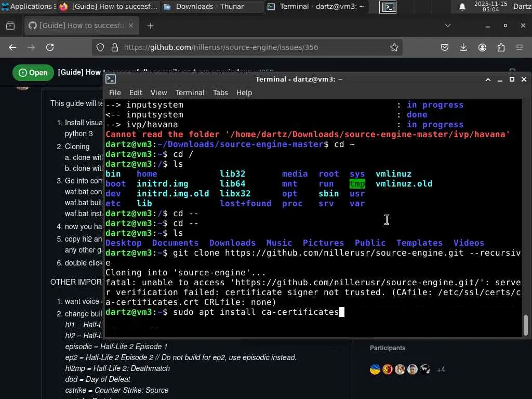This screenshot has width=532, height=399.
Task: Click the terminal launcher icon in the top panel
Action: pos(388,7)
